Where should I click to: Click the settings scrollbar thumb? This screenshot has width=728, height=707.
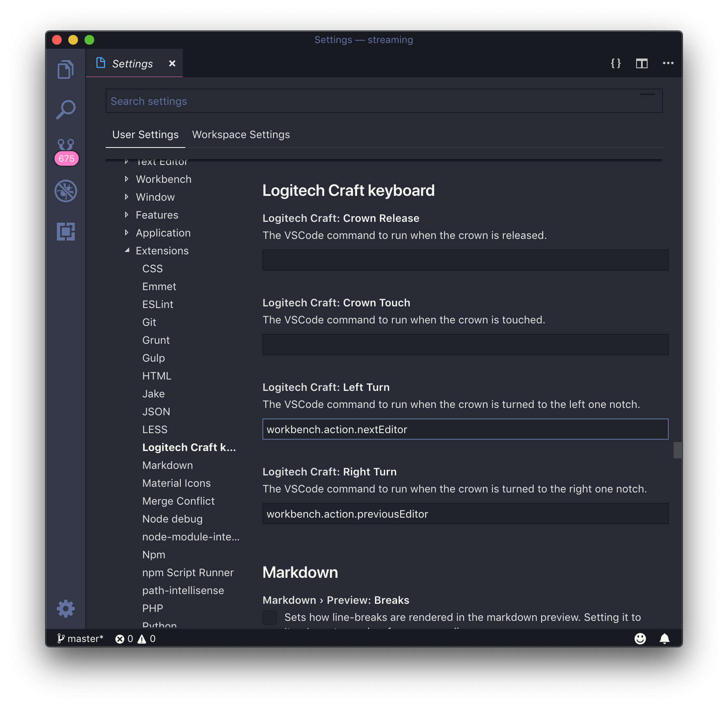tap(678, 450)
